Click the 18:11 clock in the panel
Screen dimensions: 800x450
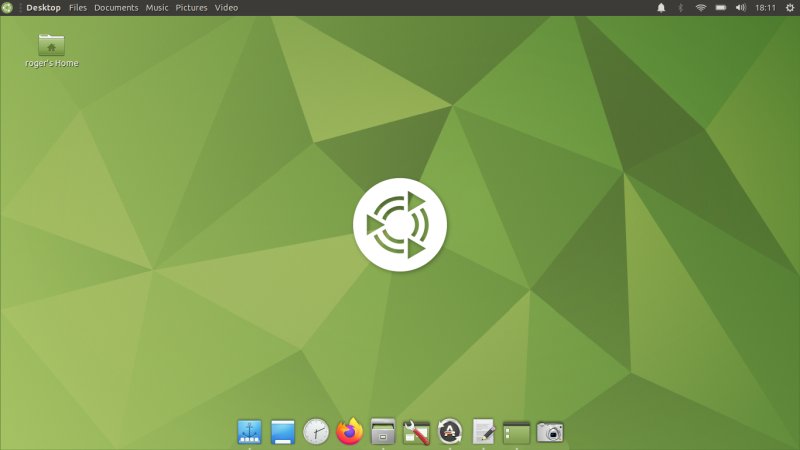765,8
